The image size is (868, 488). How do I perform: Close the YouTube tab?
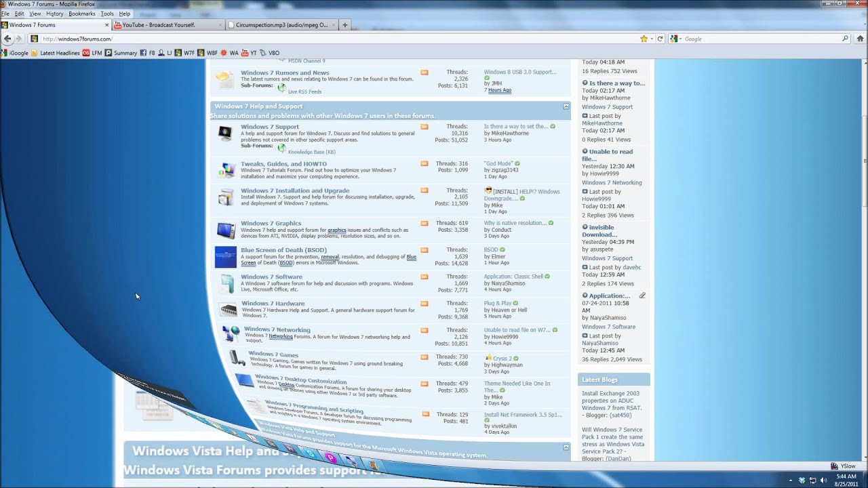[x=219, y=25]
